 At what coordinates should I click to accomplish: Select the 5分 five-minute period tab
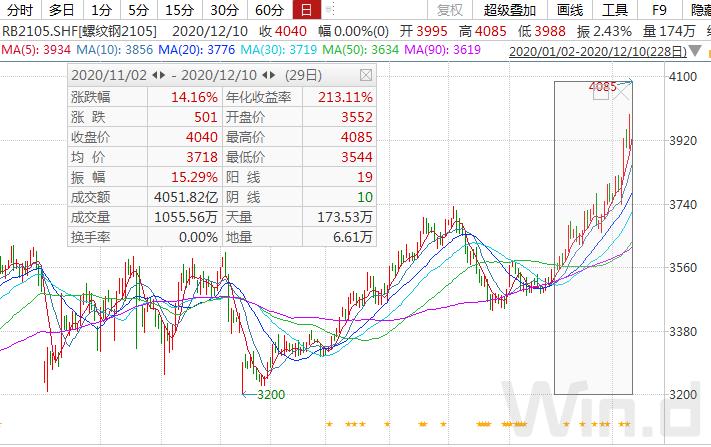pos(139,10)
